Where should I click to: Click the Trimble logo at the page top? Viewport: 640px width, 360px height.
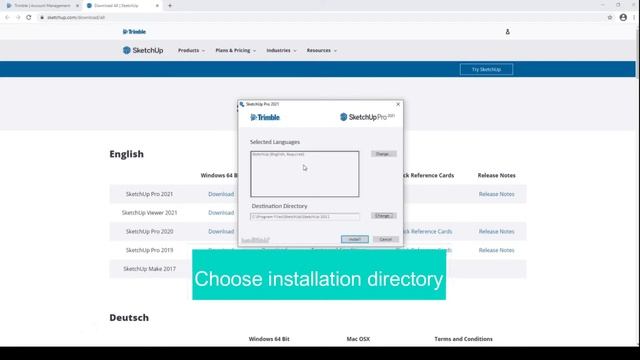pos(134,31)
